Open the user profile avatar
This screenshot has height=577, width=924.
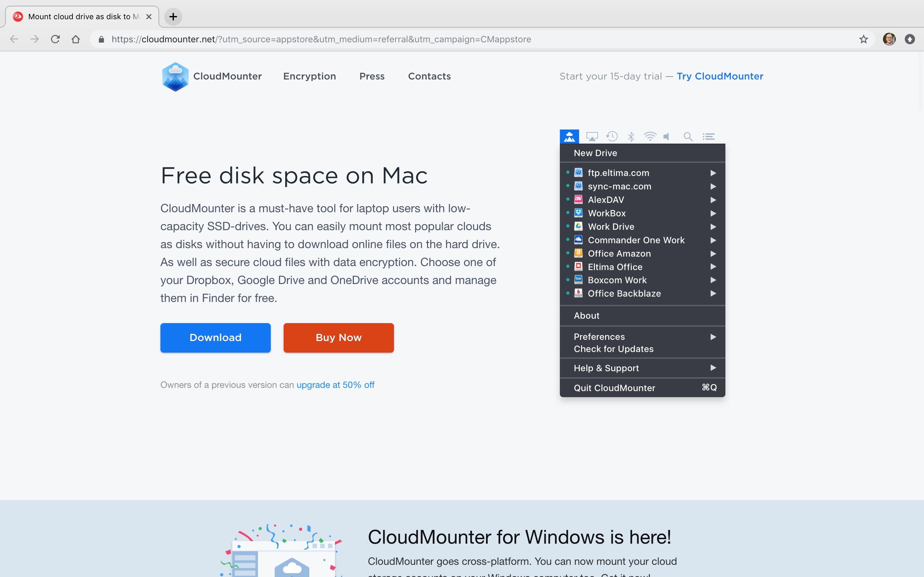tap(889, 39)
